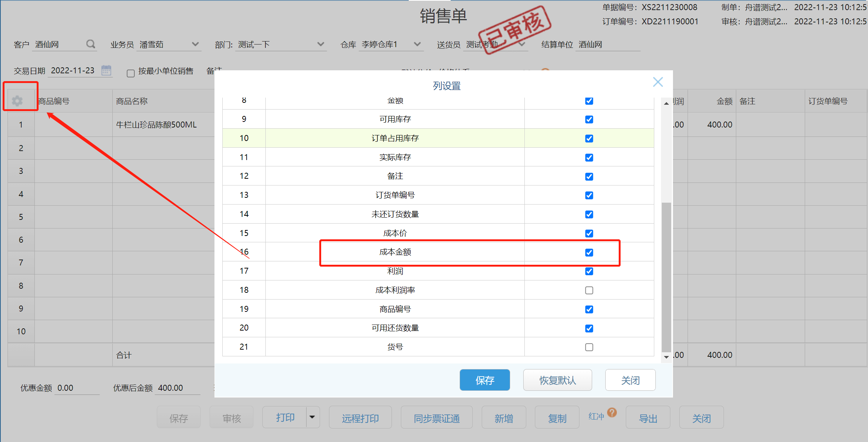Expand the 业务员 dropdown
The height and width of the screenshot is (442, 868).
pos(195,44)
